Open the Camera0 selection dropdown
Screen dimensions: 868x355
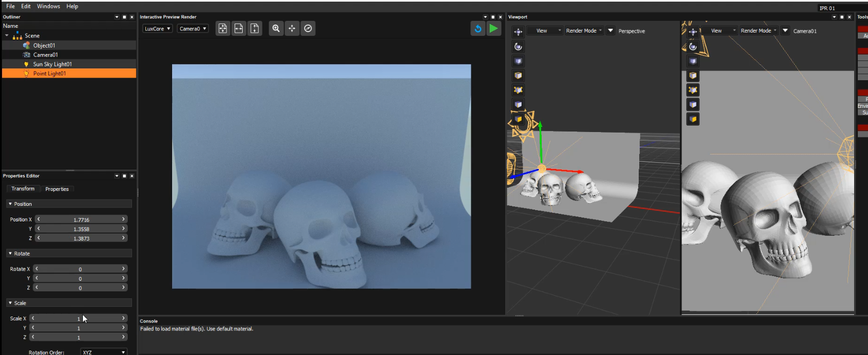pos(193,29)
